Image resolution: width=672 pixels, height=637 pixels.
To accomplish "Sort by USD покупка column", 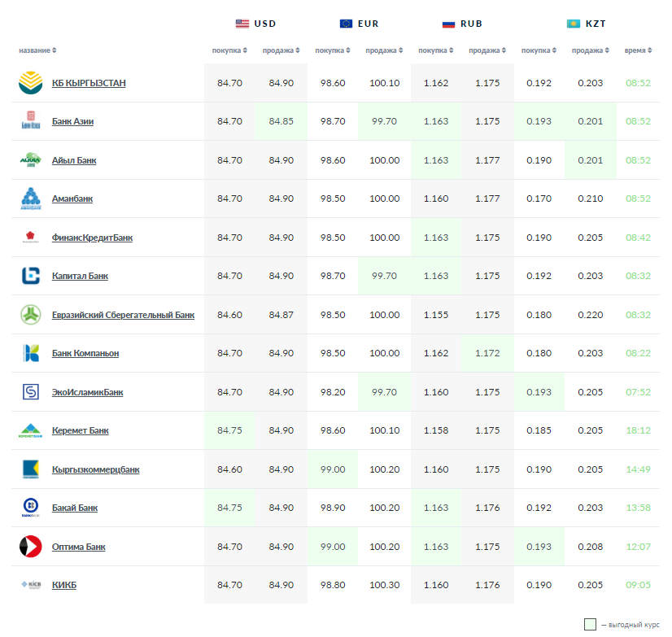I will click(229, 50).
